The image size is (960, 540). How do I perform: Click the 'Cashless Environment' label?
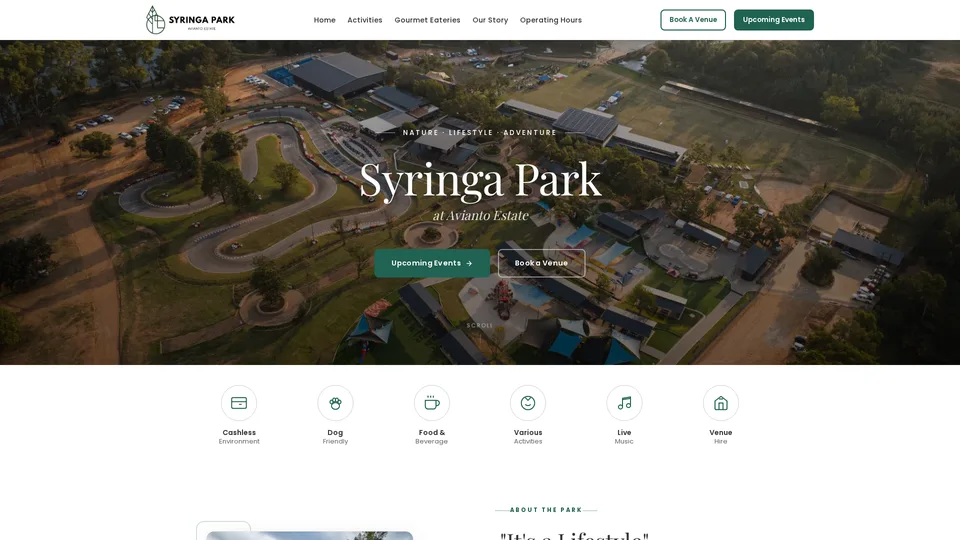click(x=239, y=437)
